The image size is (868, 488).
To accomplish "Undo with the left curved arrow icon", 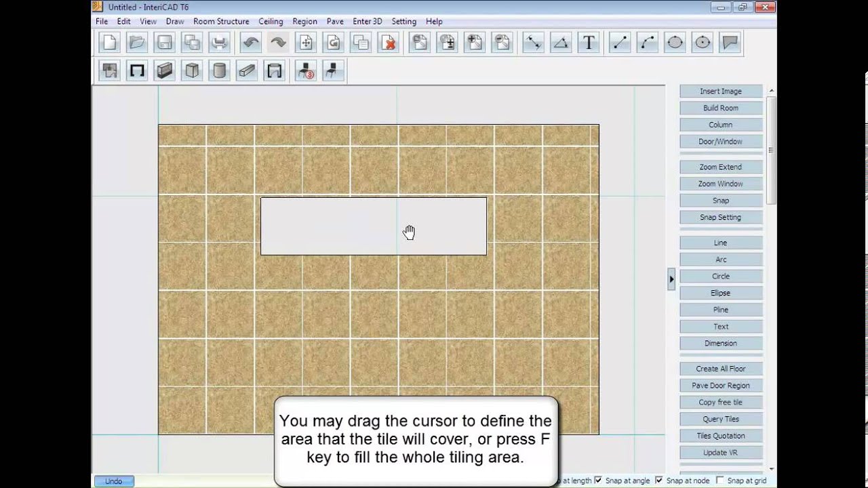I will click(251, 43).
